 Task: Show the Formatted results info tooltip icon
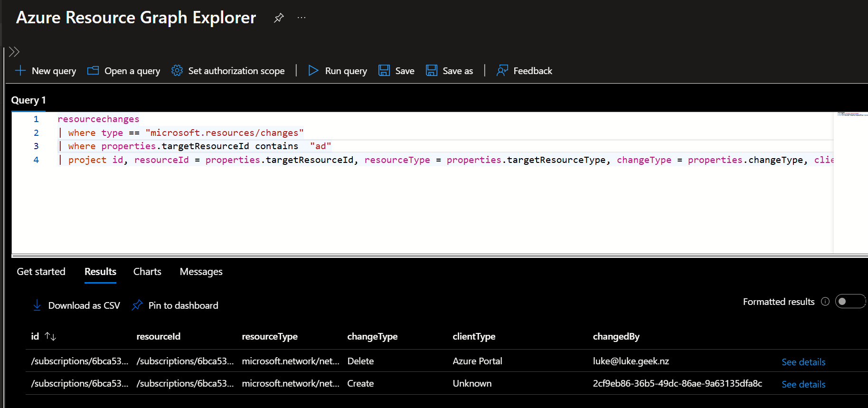point(825,302)
